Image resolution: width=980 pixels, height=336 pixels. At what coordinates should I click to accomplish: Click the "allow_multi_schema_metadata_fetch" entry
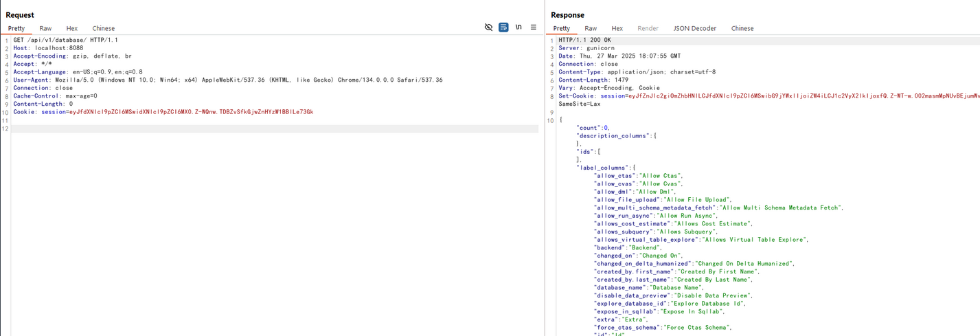coord(719,208)
